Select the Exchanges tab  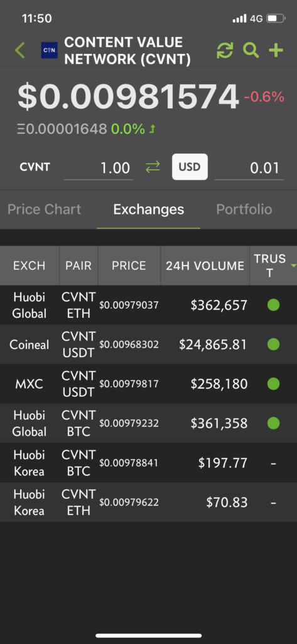tap(148, 209)
